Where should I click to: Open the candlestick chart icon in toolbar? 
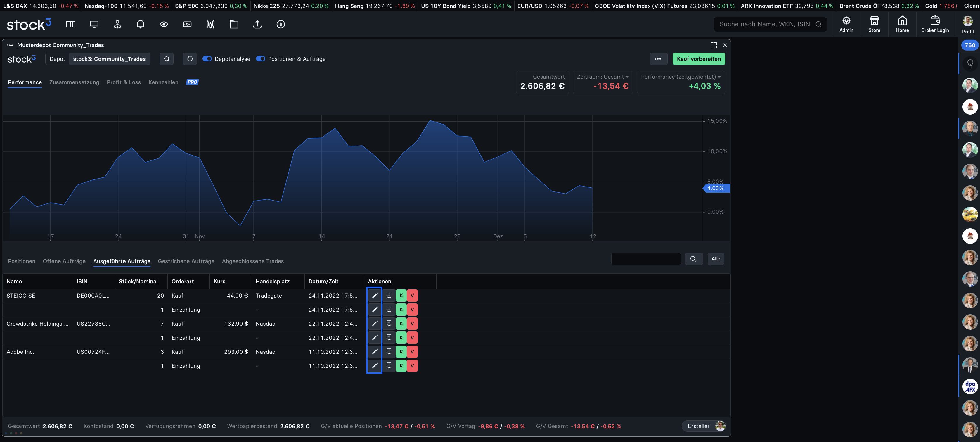211,24
